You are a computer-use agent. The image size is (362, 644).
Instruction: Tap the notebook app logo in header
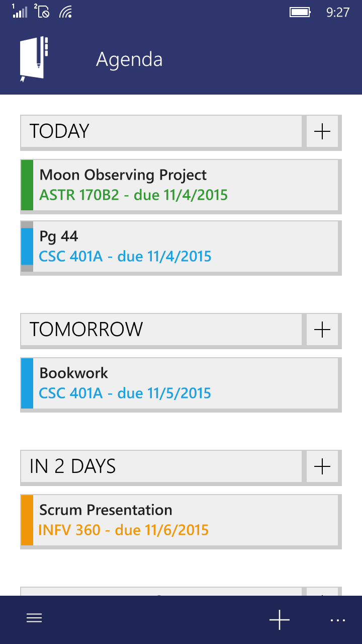point(33,57)
